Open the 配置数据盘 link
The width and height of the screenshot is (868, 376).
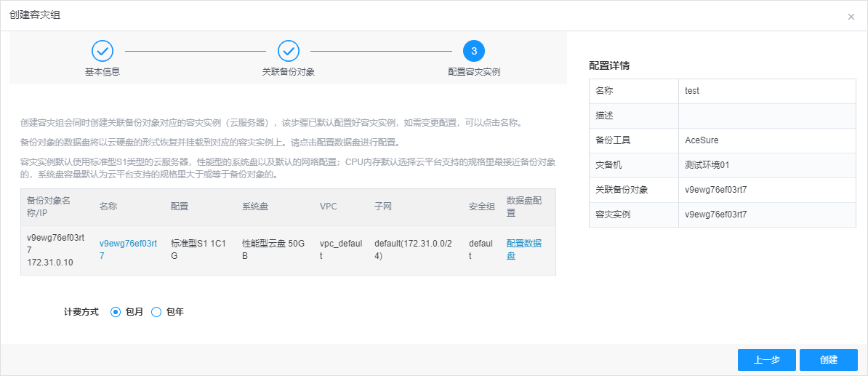click(524, 249)
